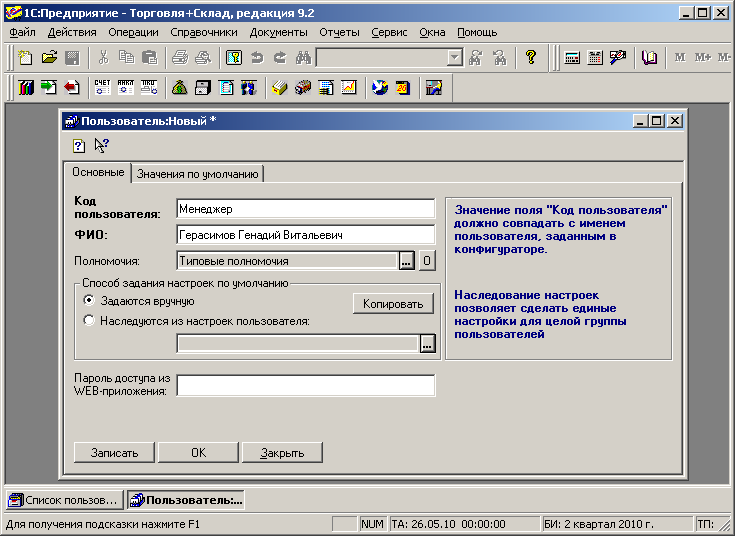This screenshot has width=735, height=536.
Task: Click the 'O' open button next to Полномочия
Action: click(427, 261)
